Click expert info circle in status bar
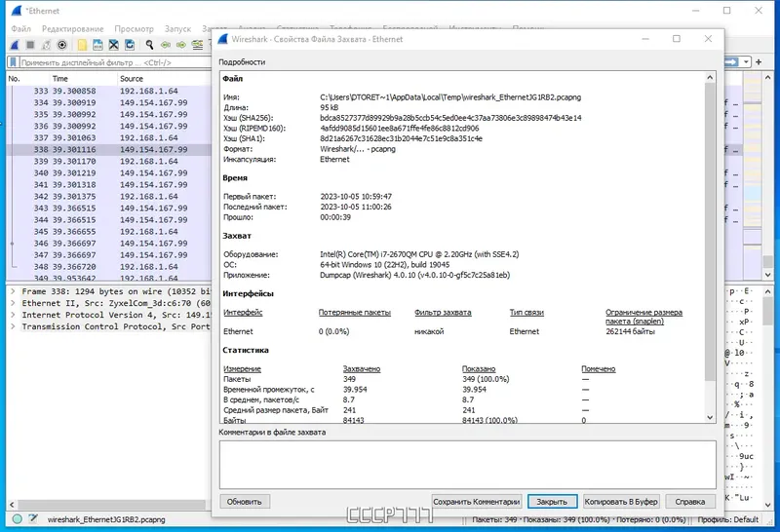The width and height of the screenshot is (780, 532). [x=17, y=519]
